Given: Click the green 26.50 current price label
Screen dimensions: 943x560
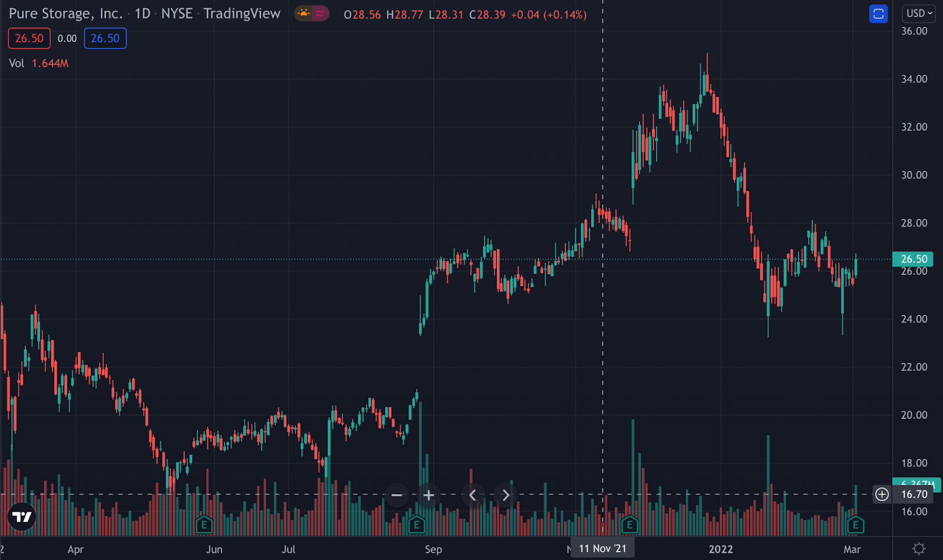Looking at the screenshot, I should pyautogui.click(x=913, y=259).
